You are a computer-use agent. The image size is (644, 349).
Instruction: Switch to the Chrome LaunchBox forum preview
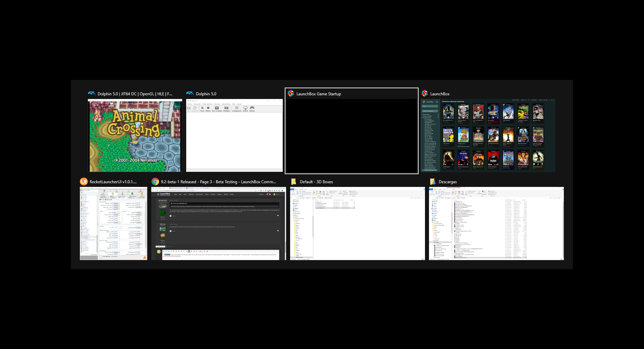(218, 223)
